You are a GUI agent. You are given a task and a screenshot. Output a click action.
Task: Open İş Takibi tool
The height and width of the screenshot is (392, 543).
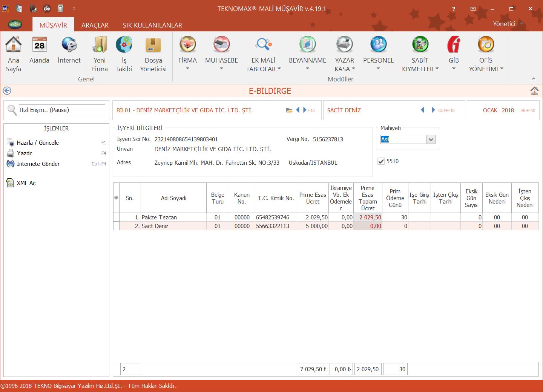click(x=124, y=45)
